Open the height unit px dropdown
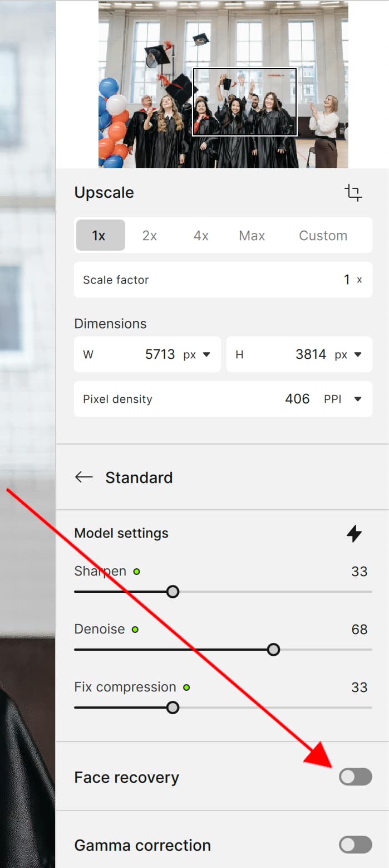Screen dimensions: 389x868 [x=349, y=354]
